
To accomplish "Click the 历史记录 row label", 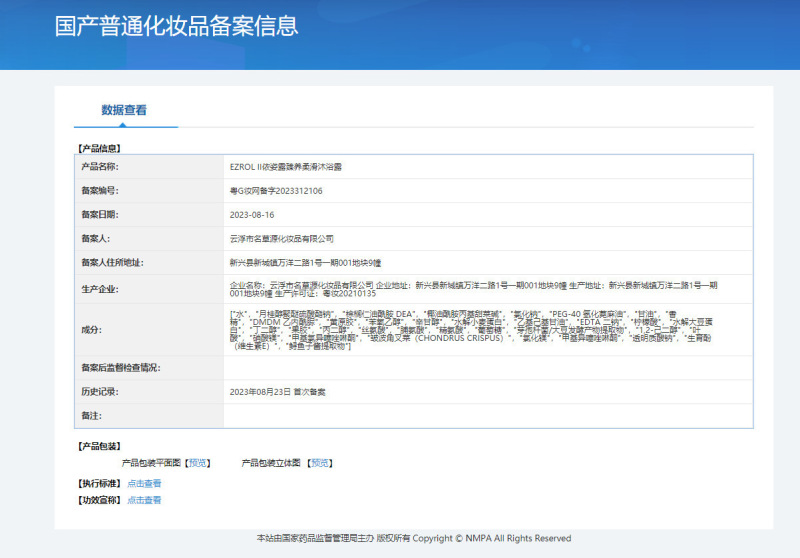I will [100, 392].
